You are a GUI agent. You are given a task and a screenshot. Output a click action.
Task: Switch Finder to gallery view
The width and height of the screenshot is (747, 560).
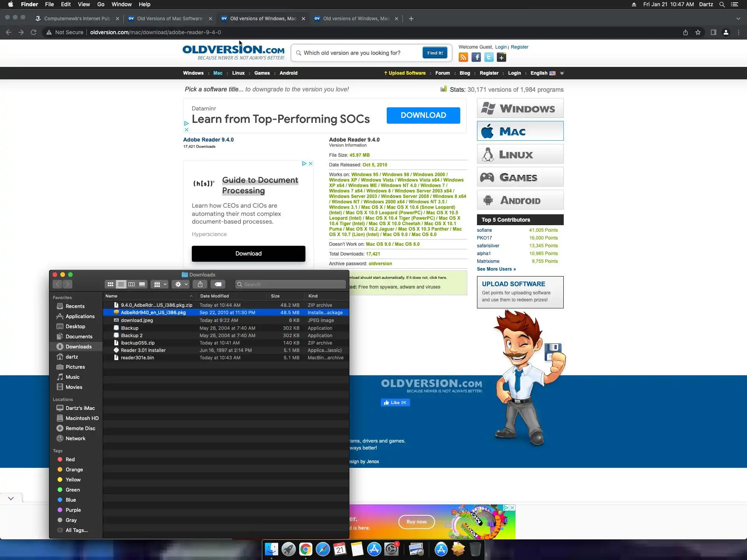point(142,284)
